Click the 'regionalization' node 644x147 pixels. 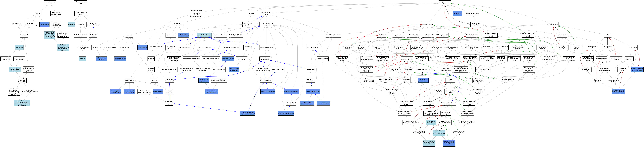click(129, 80)
